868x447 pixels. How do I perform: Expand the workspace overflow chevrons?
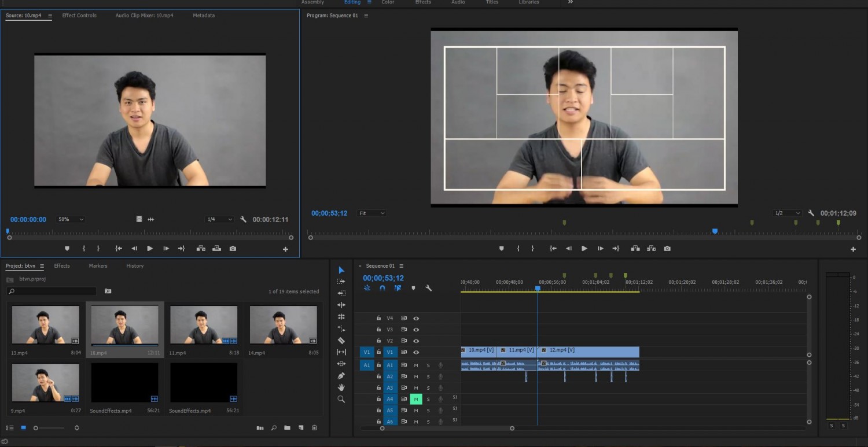pyautogui.click(x=570, y=2)
